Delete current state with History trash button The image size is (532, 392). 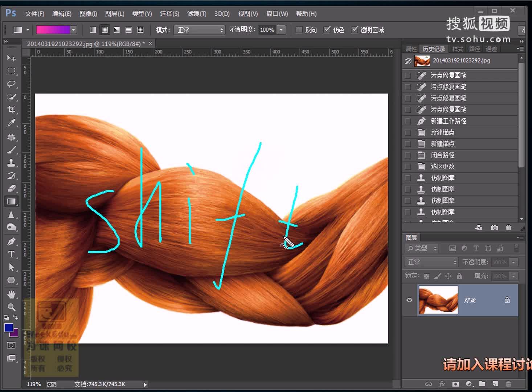pos(508,228)
